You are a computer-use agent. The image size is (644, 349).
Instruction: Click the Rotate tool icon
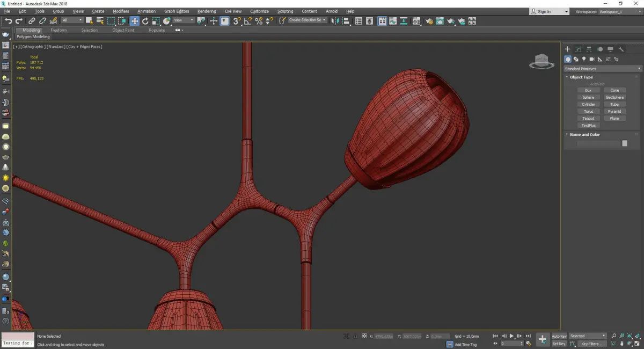145,21
